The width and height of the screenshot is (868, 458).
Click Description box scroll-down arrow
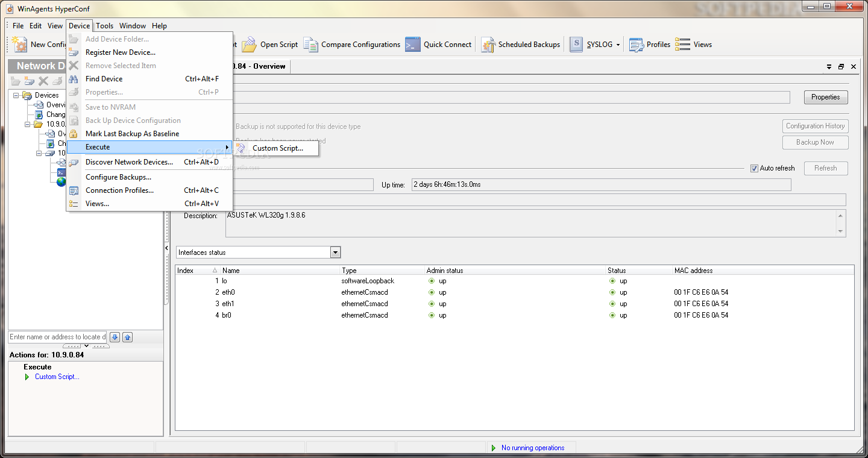(x=840, y=231)
